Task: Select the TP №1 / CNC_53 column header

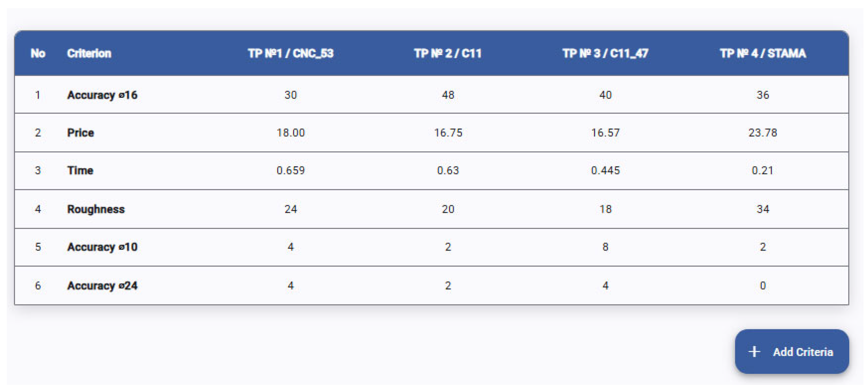Action: pos(290,53)
